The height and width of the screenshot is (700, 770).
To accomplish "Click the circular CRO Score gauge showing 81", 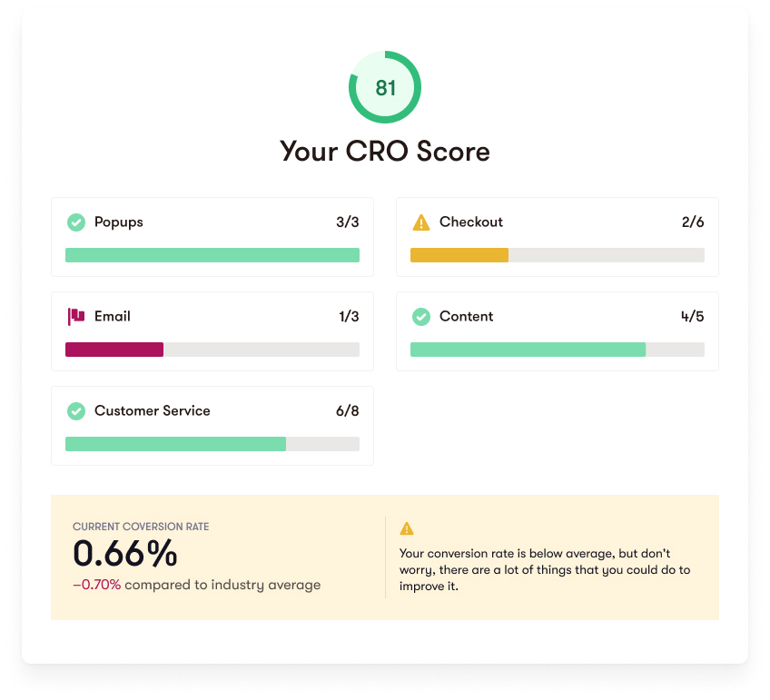I will [385, 88].
